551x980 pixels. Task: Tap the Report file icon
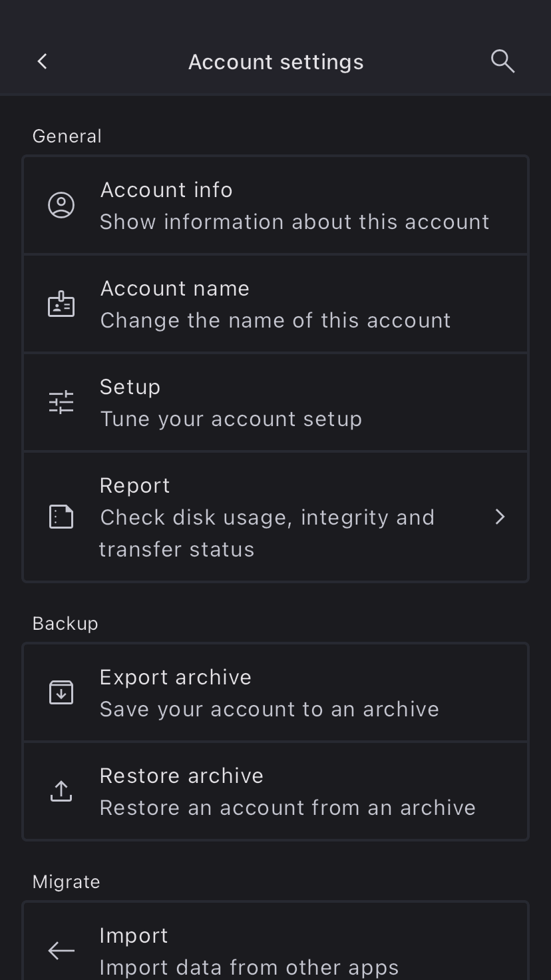[x=61, y=517]
